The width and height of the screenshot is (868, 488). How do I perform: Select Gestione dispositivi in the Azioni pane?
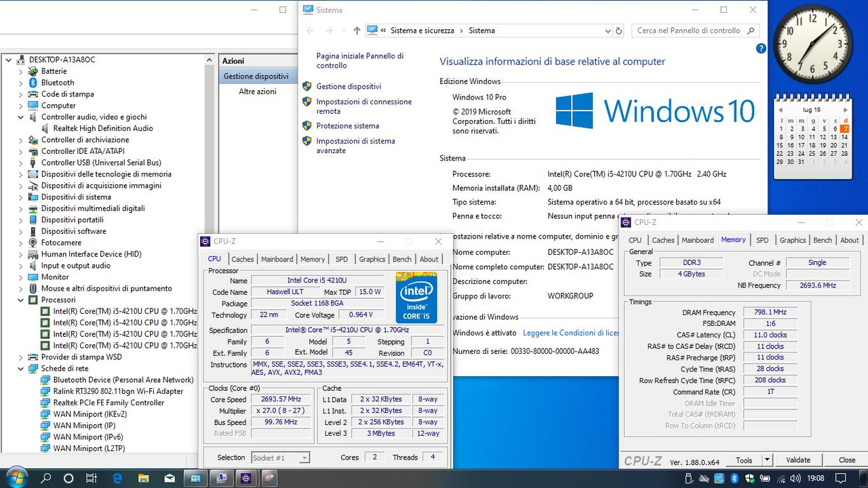[x=256, y=77]
